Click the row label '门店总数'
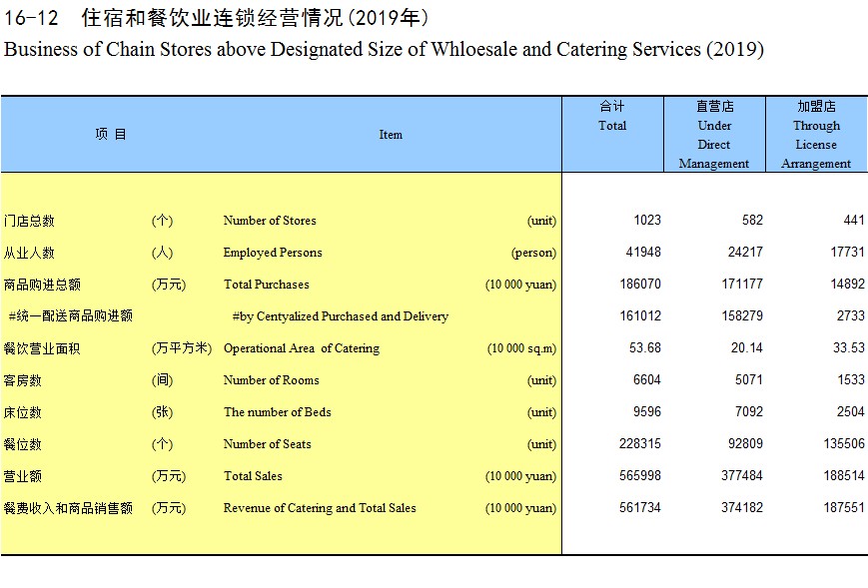Viewport: 868px width, 588px height. pos(29,221)
